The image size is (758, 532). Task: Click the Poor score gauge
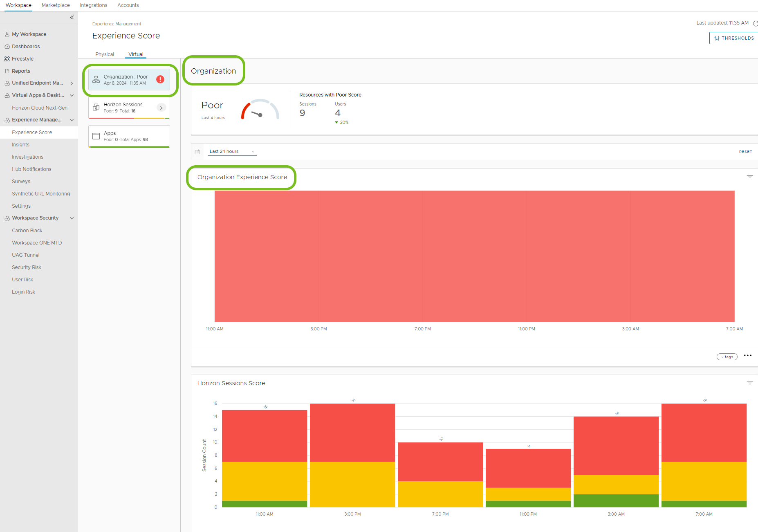coord(260,109)
